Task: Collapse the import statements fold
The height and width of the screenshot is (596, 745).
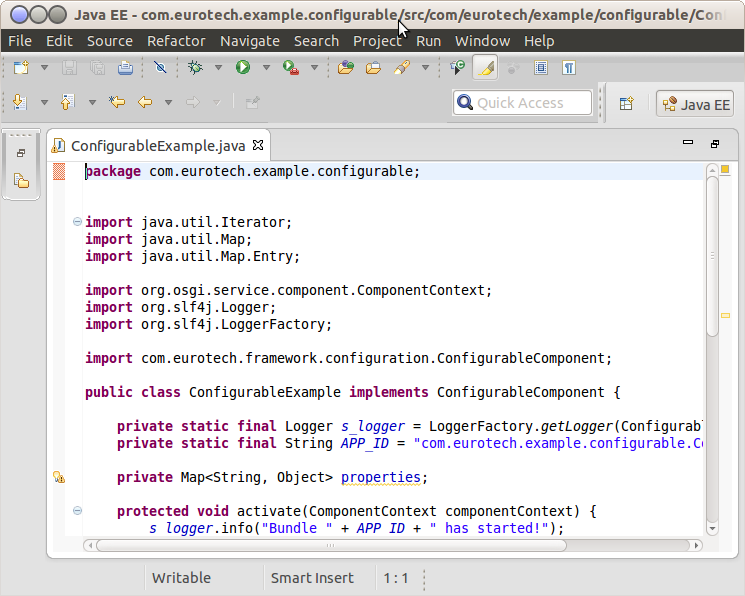Action: (x=77, y=221)
